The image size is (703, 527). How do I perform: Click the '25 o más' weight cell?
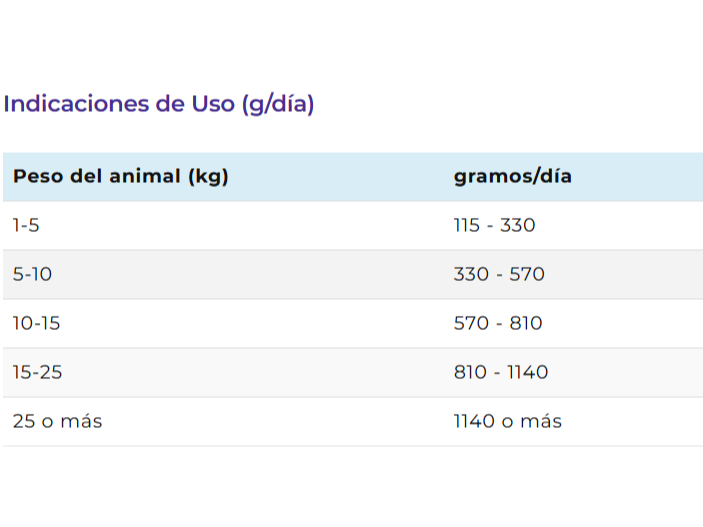point(57,421)
